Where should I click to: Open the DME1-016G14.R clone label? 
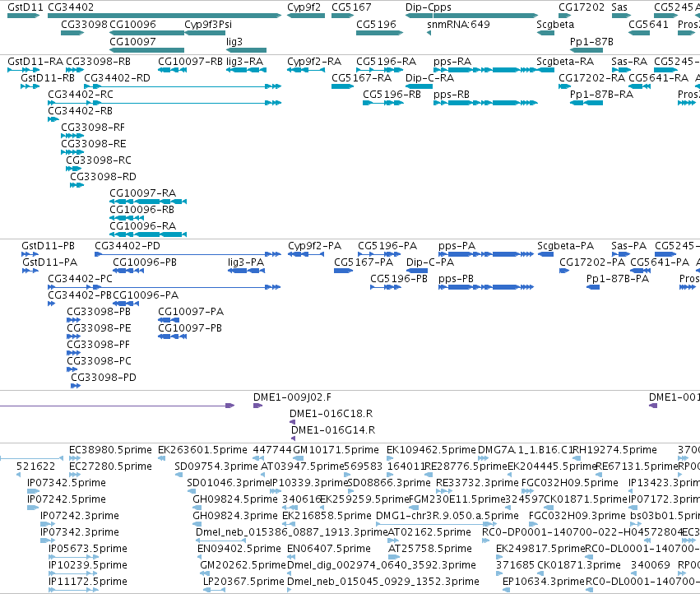[x=333, y=430]
